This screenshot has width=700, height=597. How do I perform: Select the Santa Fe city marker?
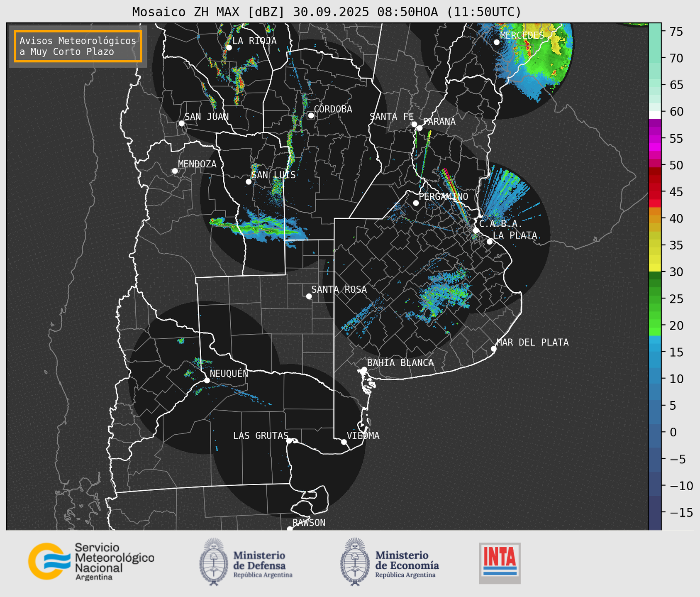414,124
